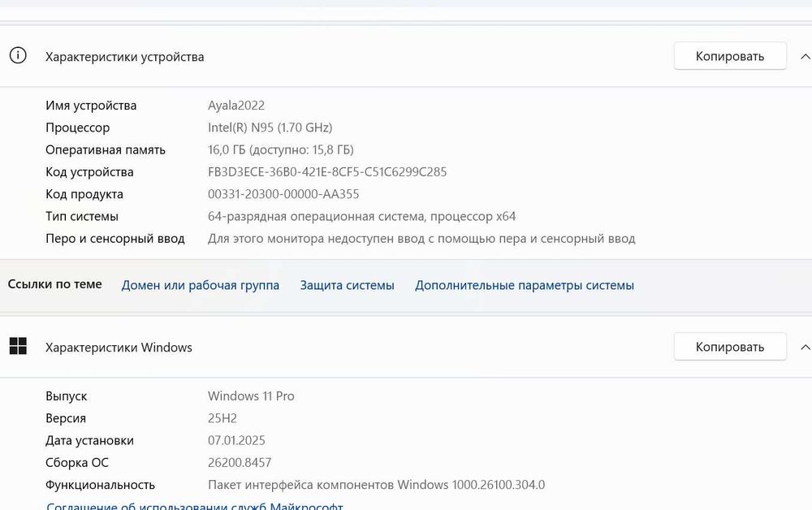Click the Характеристики устройства header title
This screenshot has height=510, width=812.
[125, 57]
